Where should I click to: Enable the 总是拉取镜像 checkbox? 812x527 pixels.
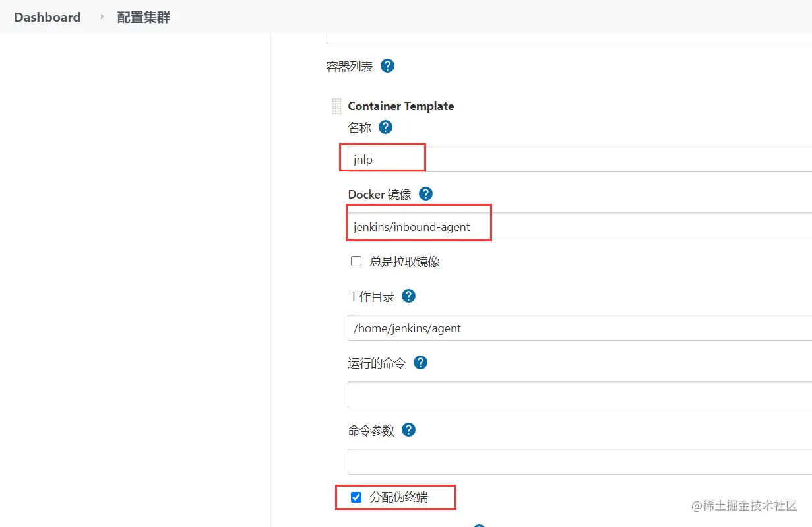tap(356, 261)
